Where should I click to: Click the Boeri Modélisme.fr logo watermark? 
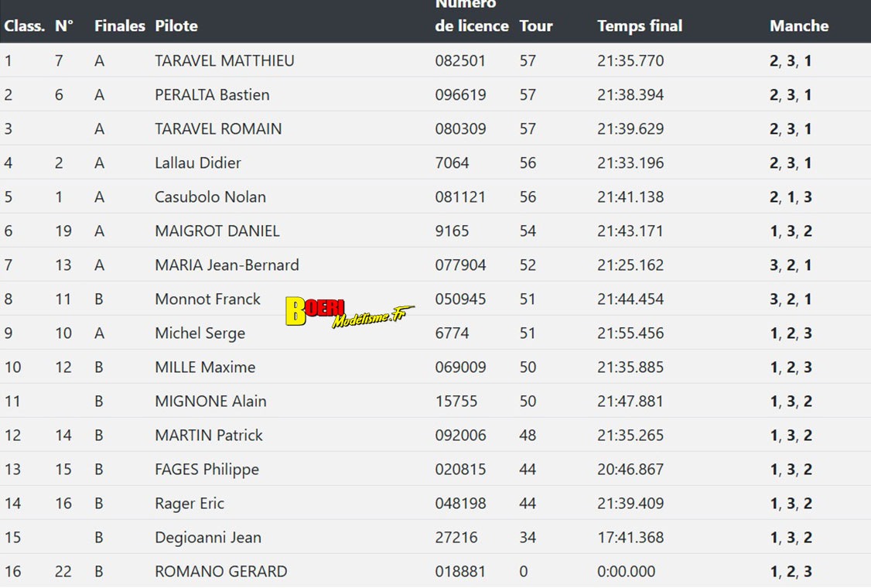click(x=349, y=313)
